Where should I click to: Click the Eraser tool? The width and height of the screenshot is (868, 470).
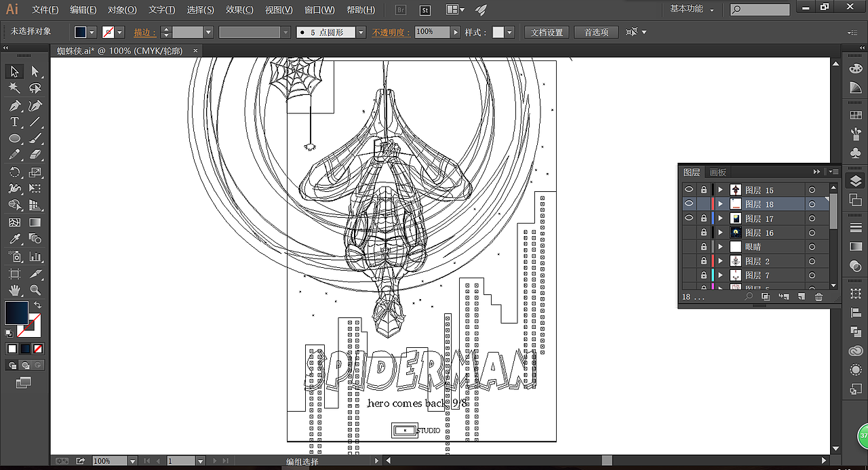(35, 155)
